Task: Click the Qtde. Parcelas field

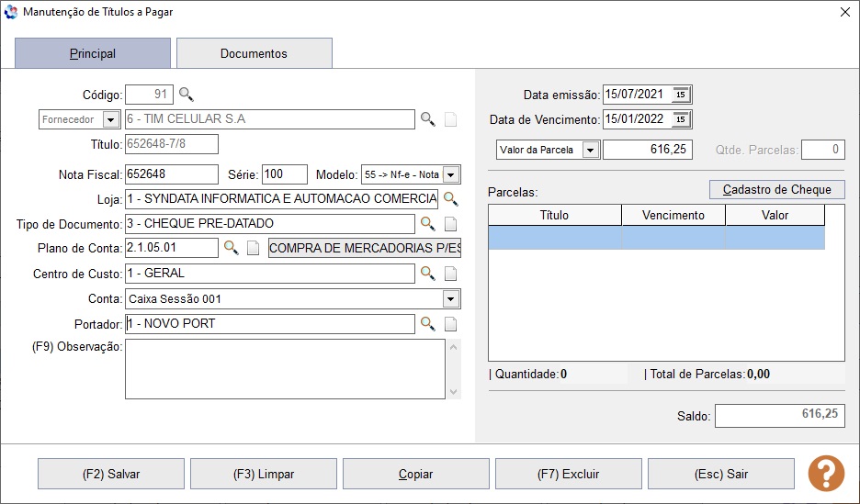Action: 822,150
